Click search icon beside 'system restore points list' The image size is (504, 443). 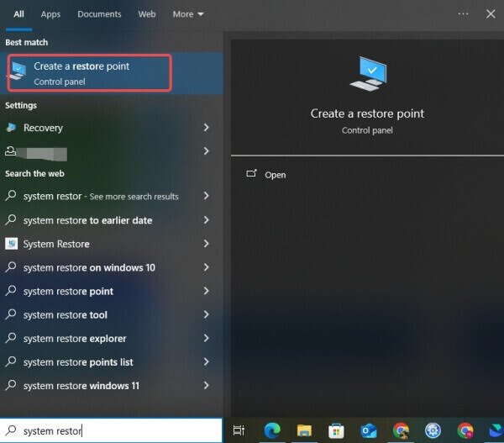[x=11, y=361]
